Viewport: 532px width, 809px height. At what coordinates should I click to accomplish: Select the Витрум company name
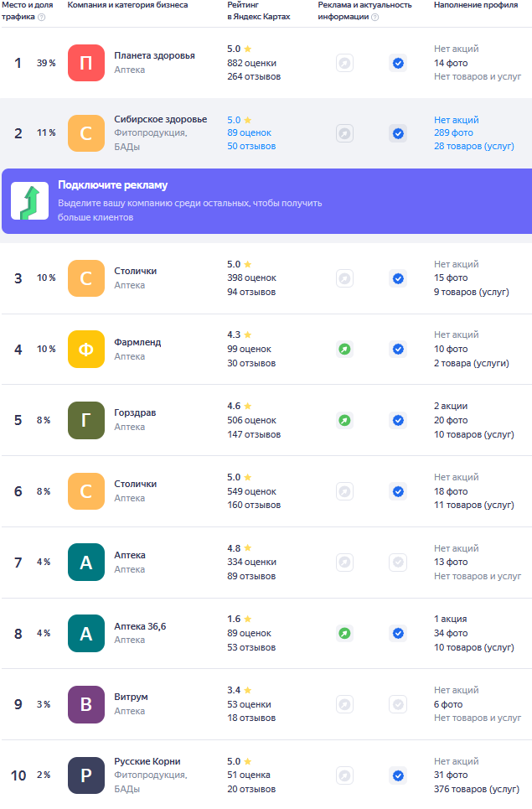click(131, 697)
